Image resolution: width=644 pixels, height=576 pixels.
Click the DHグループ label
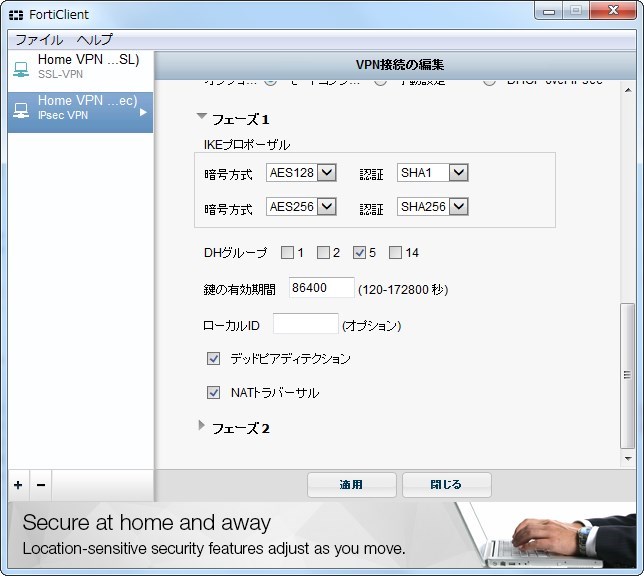tap(235, 253)
